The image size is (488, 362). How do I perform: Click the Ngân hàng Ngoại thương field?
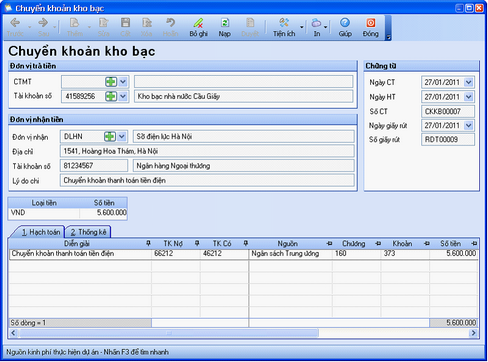244,166
